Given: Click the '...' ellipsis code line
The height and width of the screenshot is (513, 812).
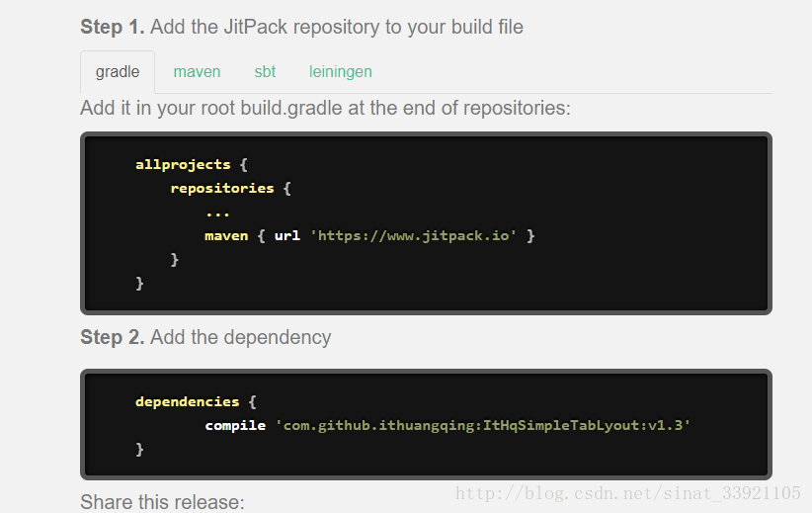Looking at the screenshot, I should tap(217, 214).
